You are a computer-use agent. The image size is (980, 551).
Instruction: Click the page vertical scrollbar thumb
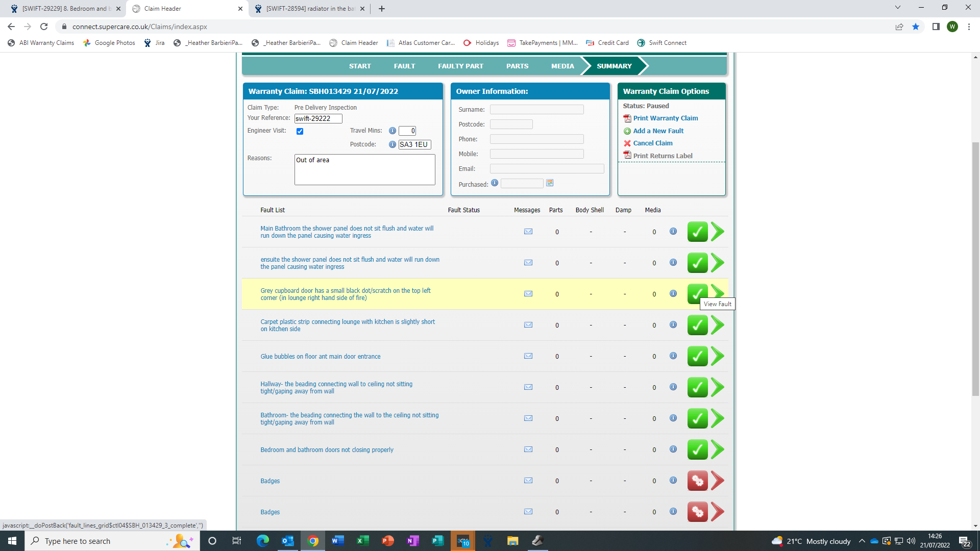[x=975, y=268]
